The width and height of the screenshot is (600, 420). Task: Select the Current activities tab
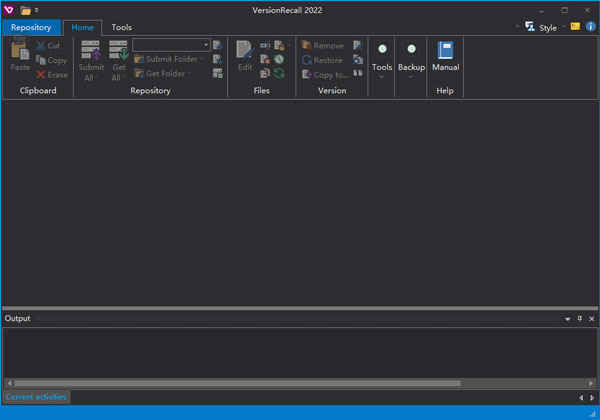pos(36,397)
